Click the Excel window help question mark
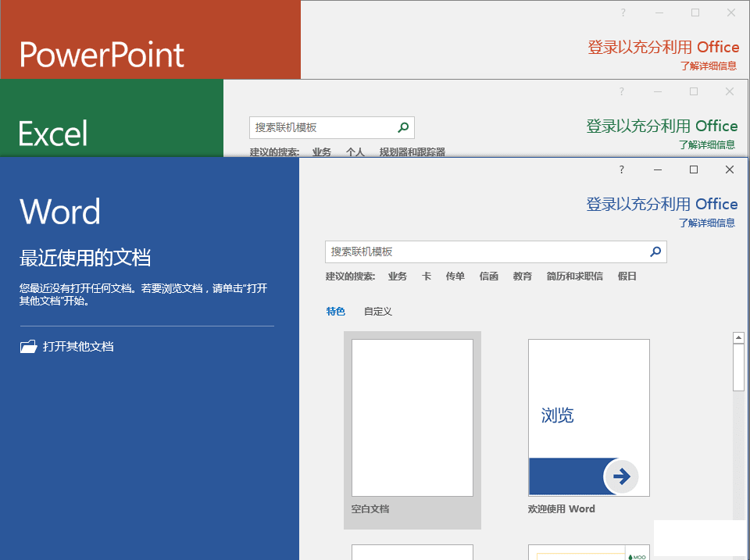This screenshot has height=560, width=750. [x=622, y=91]
